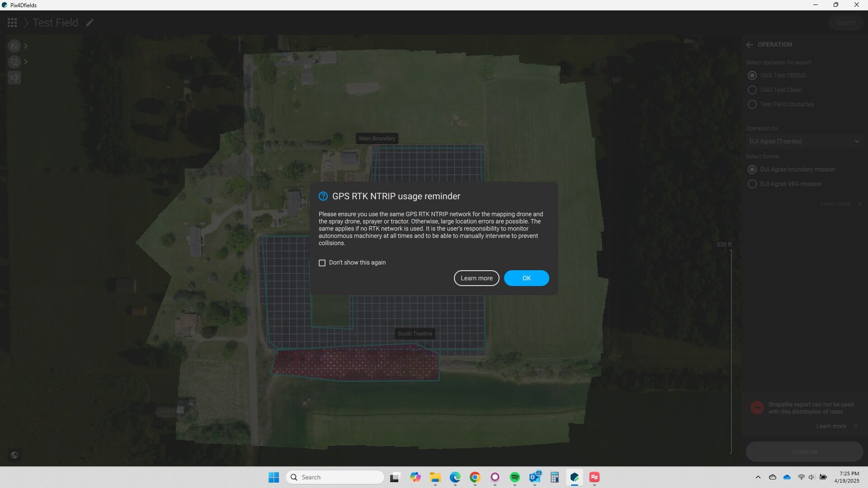This screenshot has width=868, height=488.
Task: Click the pencil icon beside Test Field
Action: tap(90, 23)
